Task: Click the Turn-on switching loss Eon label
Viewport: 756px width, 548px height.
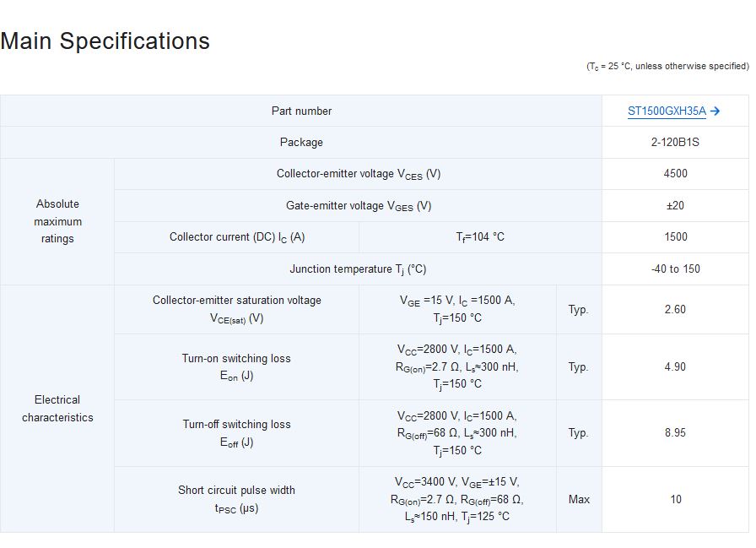Action: [237, 367]
